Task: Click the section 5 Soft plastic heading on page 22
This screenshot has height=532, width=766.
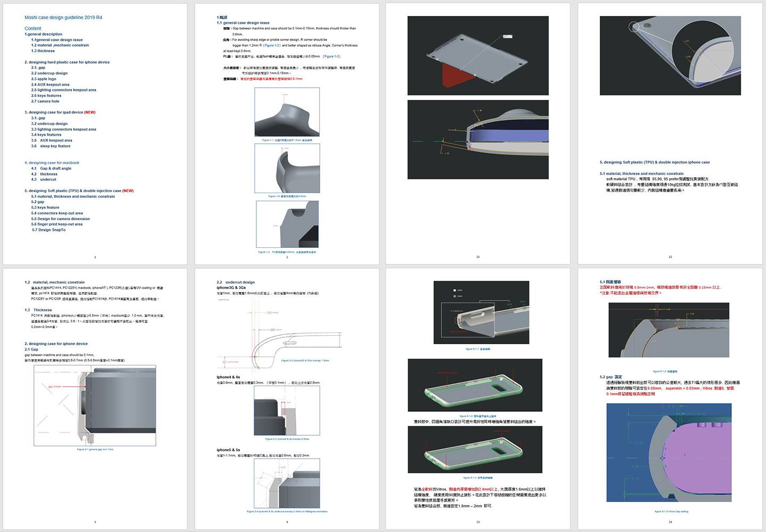Action: [x=654, y=162]
